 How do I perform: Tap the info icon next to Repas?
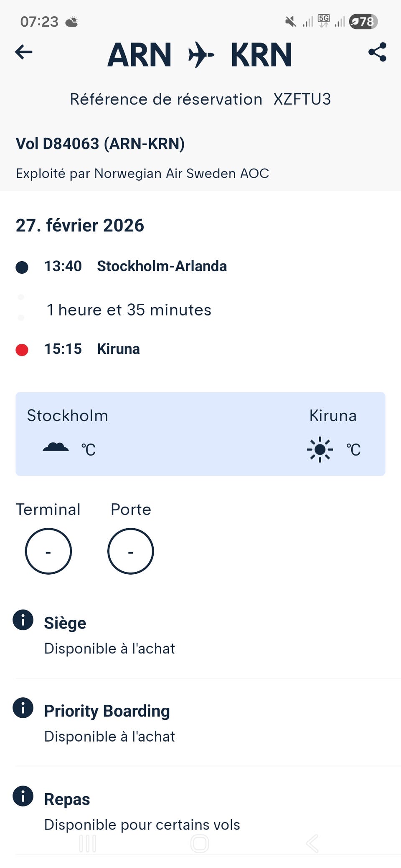(23, 796)
